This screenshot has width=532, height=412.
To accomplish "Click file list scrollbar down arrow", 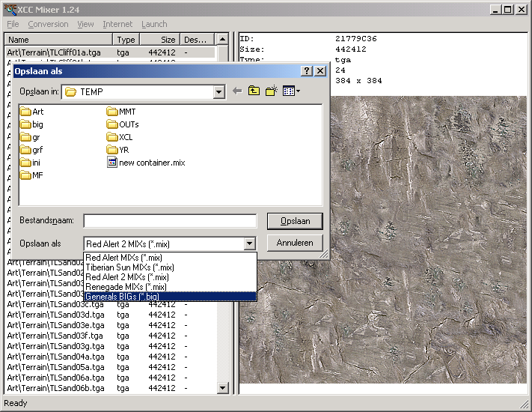I will point(222,387).
